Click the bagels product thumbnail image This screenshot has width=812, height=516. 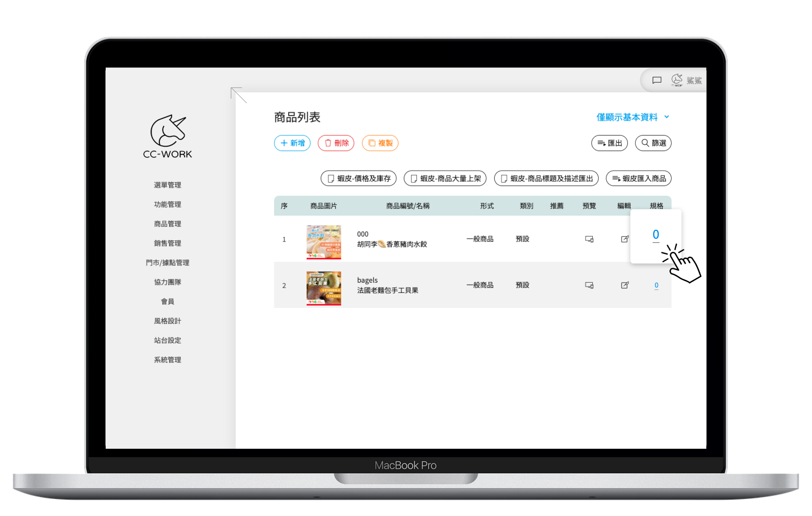click(x=323, y=288)
